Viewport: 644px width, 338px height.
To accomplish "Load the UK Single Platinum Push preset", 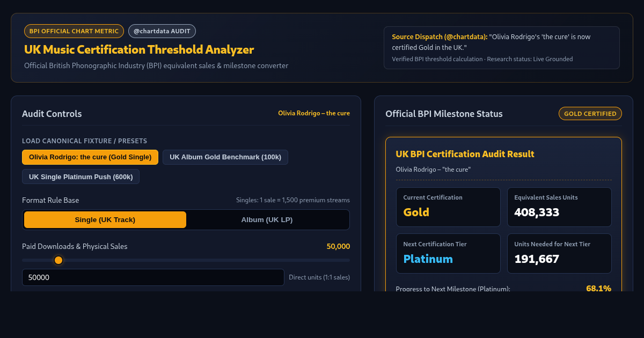I will 80,177.
